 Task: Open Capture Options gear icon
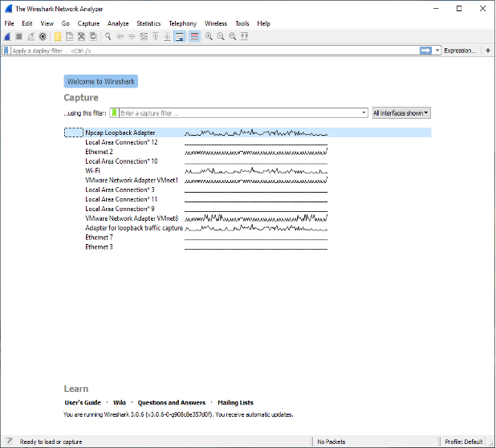point(43,37)
